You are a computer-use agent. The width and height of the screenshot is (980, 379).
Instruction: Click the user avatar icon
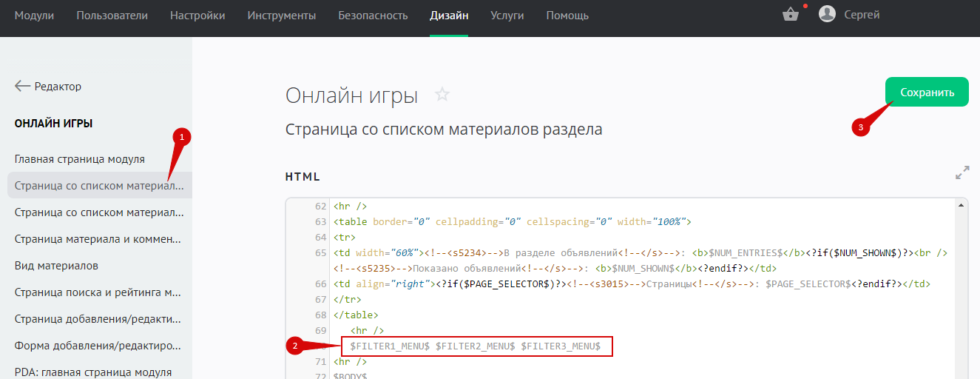[x=827, y=15]
